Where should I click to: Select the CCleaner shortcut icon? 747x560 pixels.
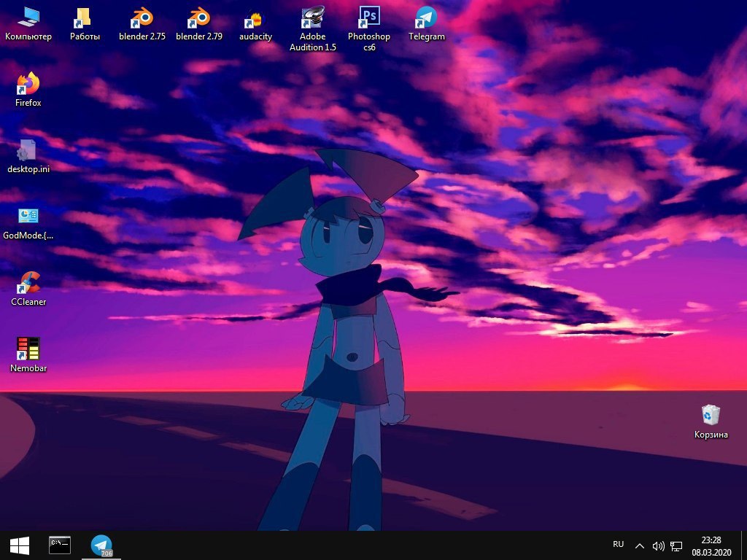click(x=28, y=289)
